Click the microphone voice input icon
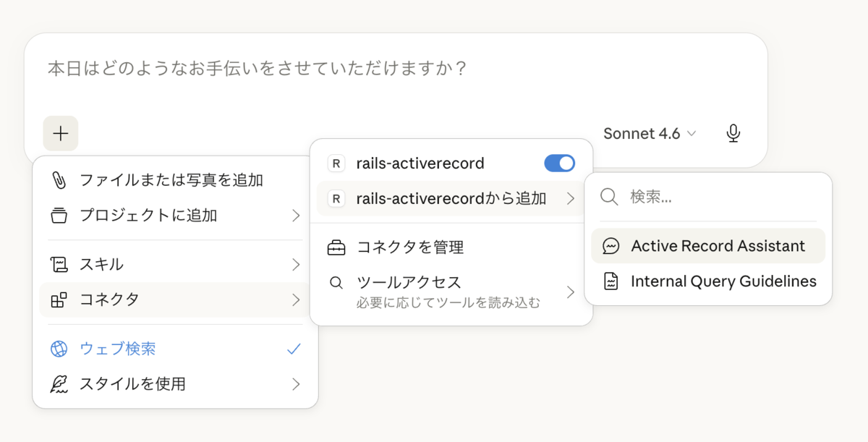The image size is (868, 442). coord(733,133)
